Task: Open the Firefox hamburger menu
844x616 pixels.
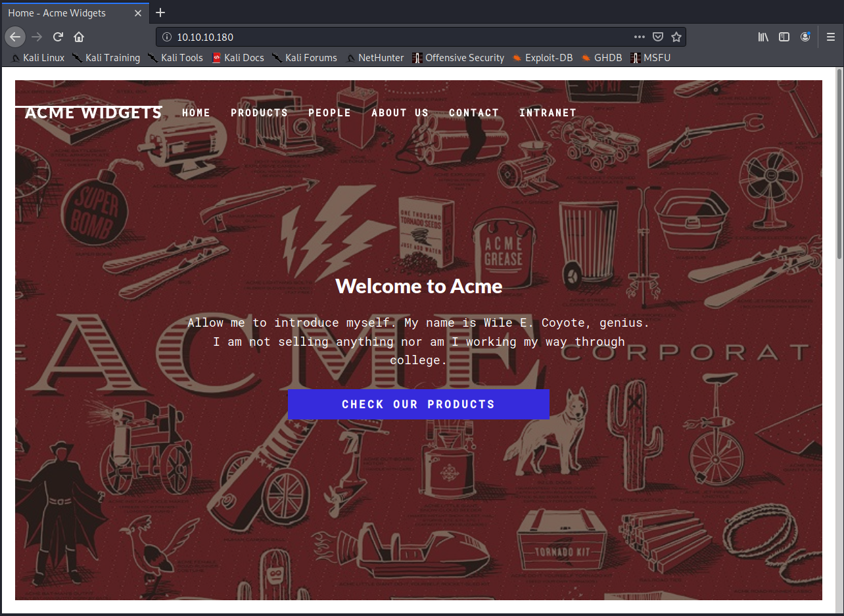Action: click(x=830, y=37)
